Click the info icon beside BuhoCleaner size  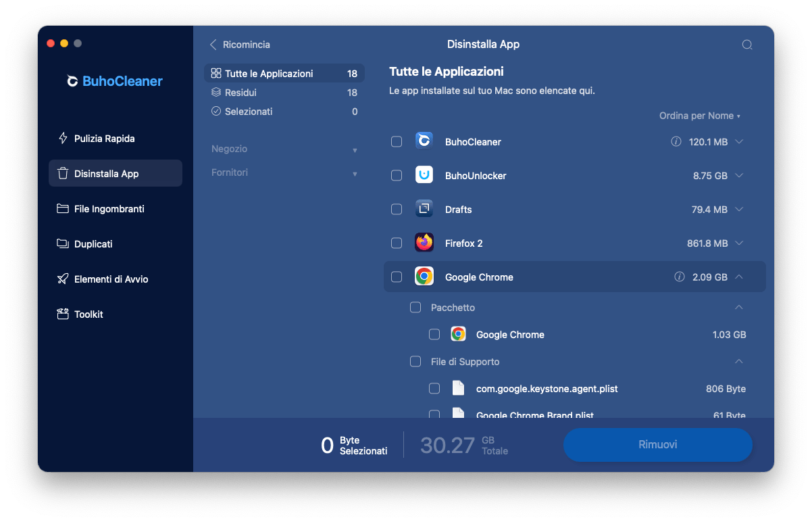pos(676,142)
